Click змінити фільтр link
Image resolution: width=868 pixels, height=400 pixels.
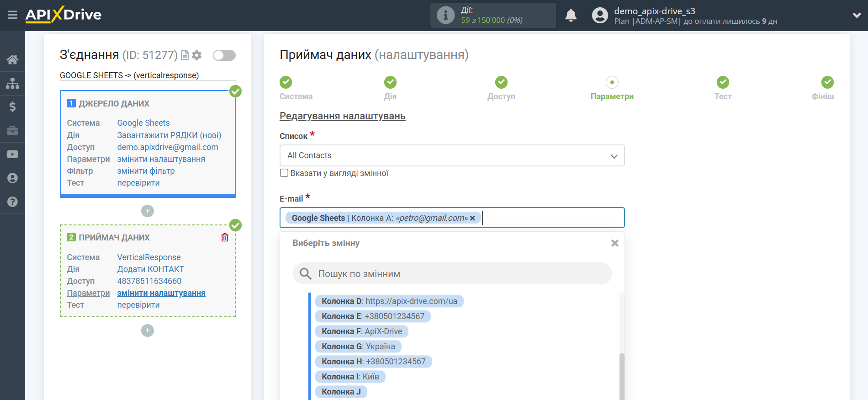[x=146, y=171]
